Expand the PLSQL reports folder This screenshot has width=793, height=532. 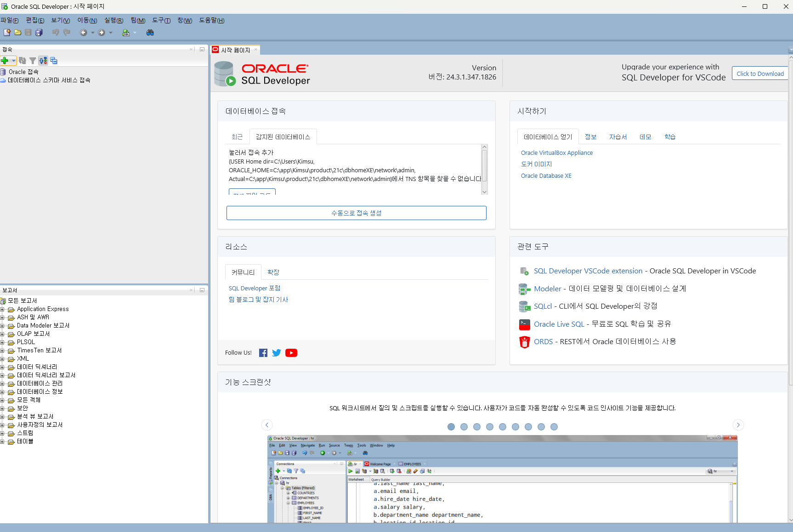click(x=2, y=343)
